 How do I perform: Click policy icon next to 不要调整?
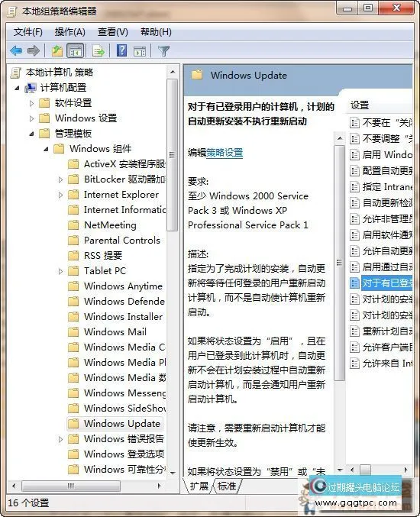pos(354,138)
